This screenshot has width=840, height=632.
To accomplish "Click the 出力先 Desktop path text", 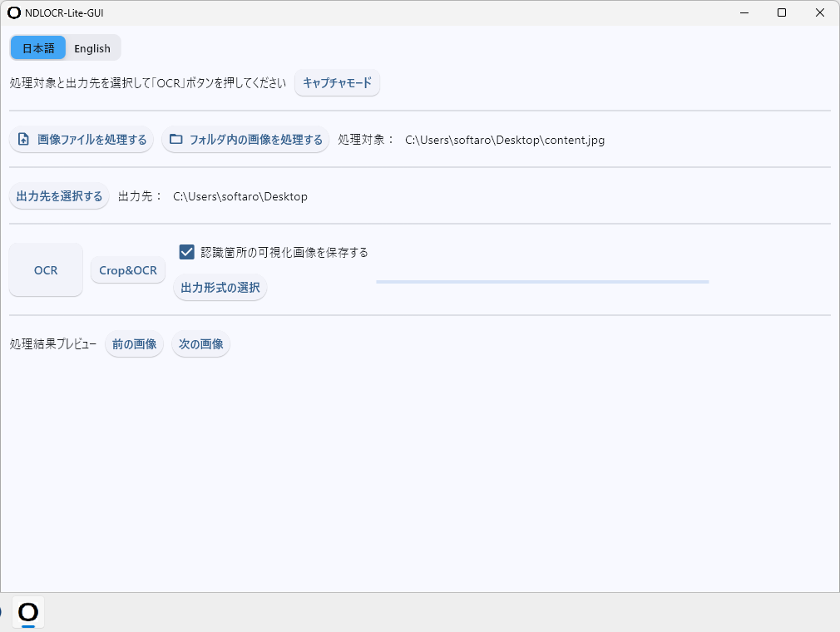I will pyautogui.click(x=240, y=196).
